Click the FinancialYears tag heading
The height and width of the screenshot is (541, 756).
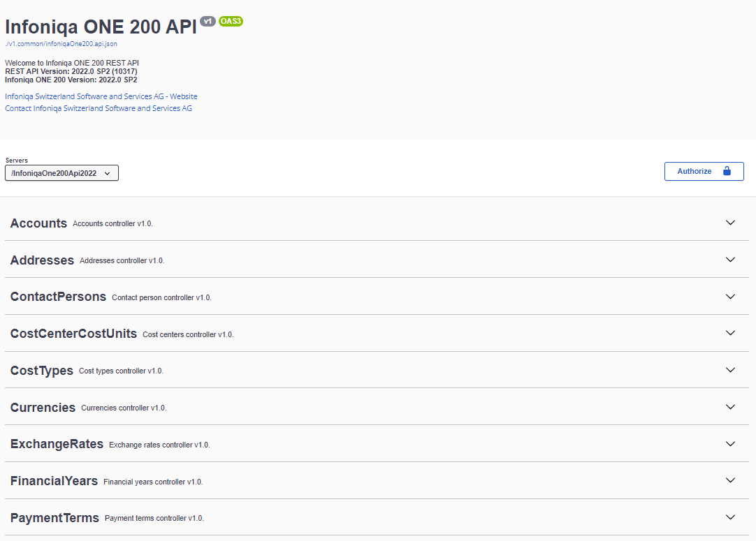click(x=54, y=481)
